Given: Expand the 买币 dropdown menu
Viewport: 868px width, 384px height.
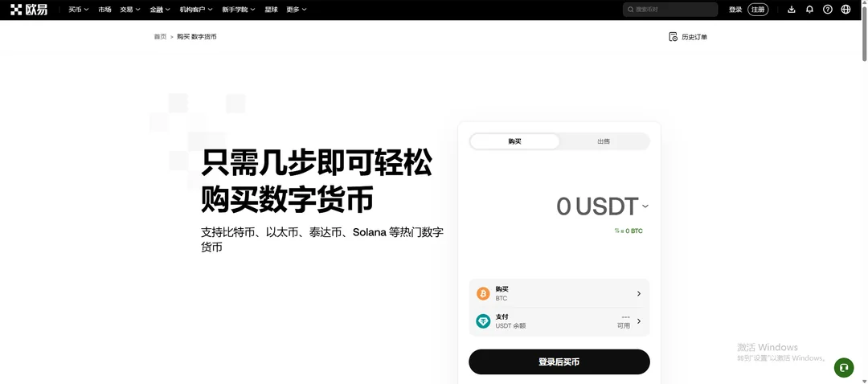Looking at the screenshot, I should (x=79, y=10).
